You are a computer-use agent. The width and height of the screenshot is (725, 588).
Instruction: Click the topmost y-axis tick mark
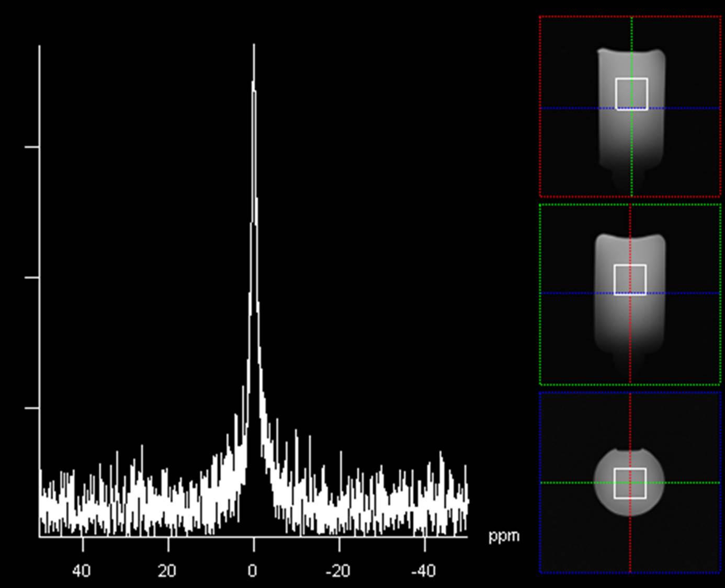click(x=31, y=147)
